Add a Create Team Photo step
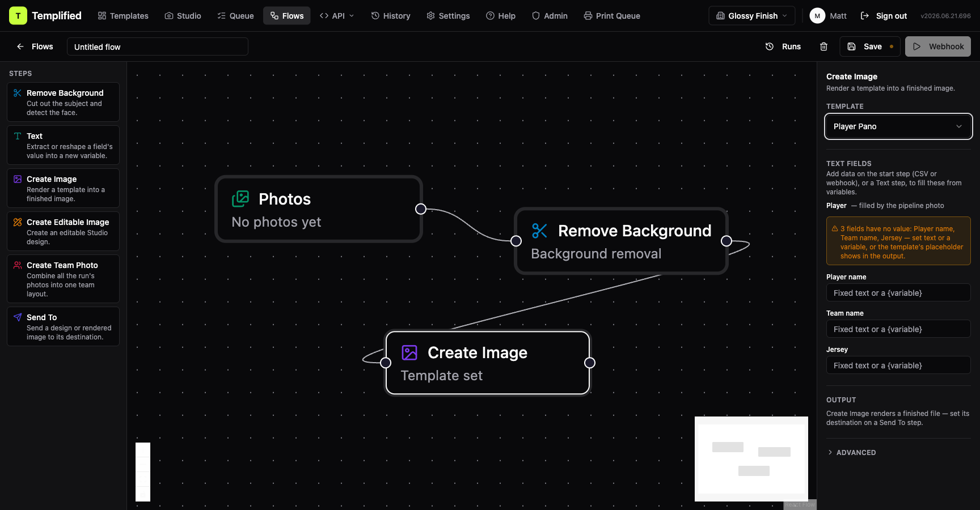980x510 pixels. pos(63,279)
